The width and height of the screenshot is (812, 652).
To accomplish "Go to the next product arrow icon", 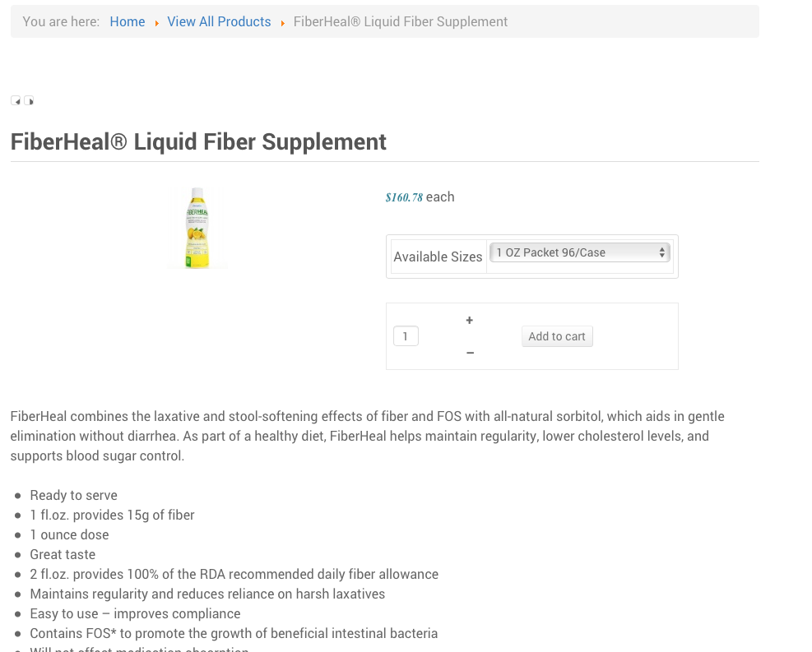I will [x=29, y=101].
